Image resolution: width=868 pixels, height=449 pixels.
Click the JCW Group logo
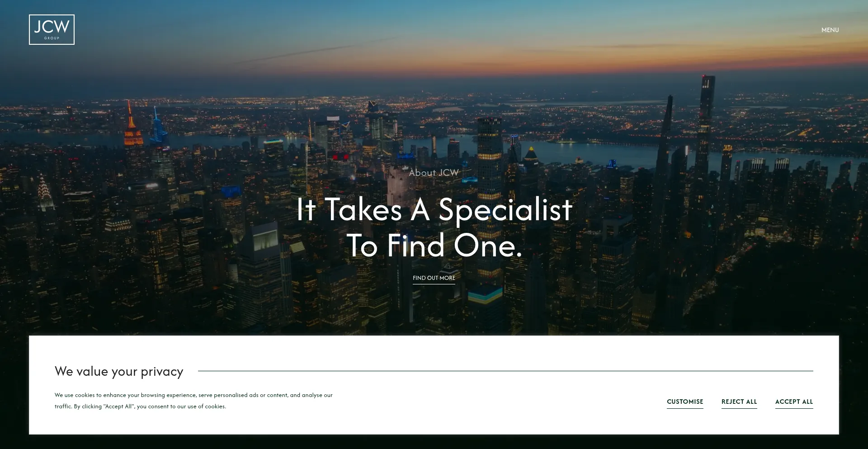click(52, 29)
